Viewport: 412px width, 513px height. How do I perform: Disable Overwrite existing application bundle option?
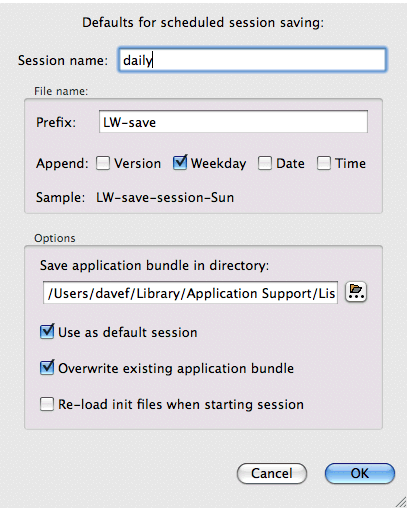[47, 368]
